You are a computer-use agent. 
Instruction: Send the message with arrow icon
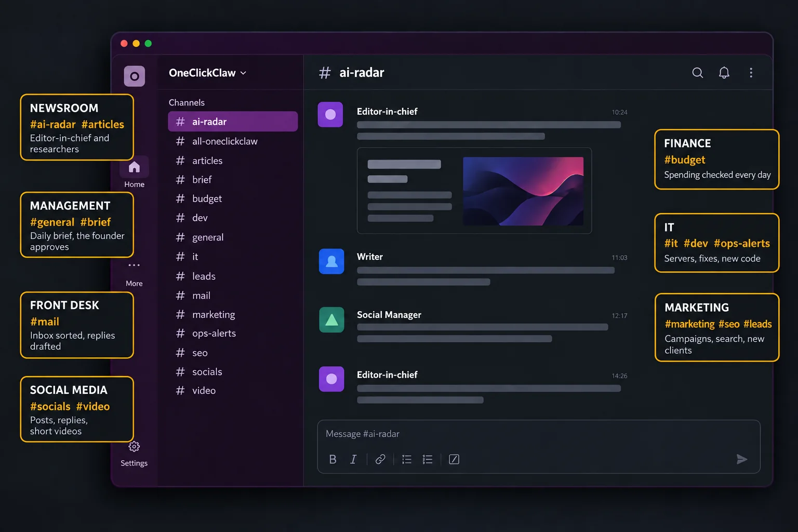(x=742, y=459)
